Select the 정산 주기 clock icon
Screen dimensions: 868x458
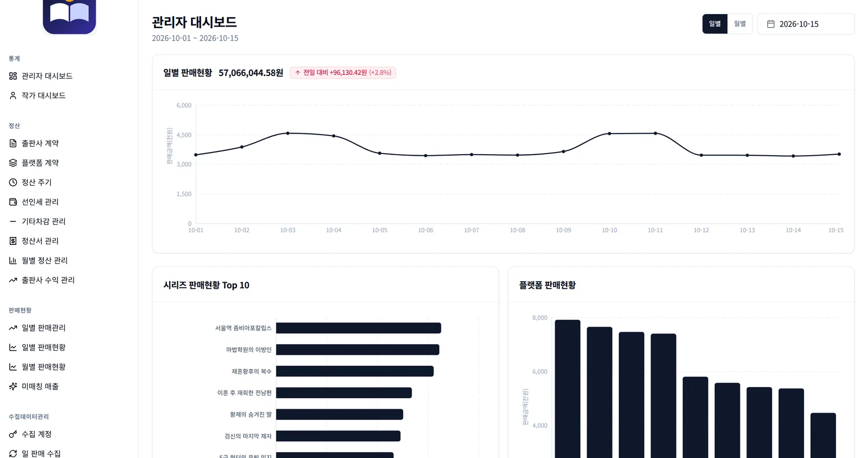tap(13, 182)
